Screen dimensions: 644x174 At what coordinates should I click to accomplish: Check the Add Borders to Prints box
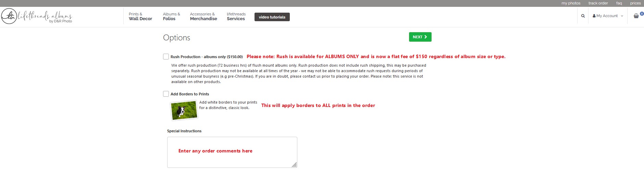pyautogui.click(x=166, y=94)
